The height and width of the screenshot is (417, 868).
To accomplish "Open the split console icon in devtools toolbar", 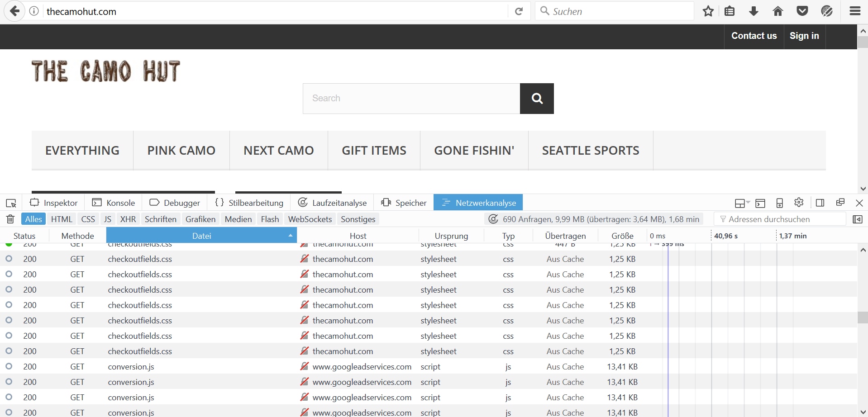I will pos(760,203).
